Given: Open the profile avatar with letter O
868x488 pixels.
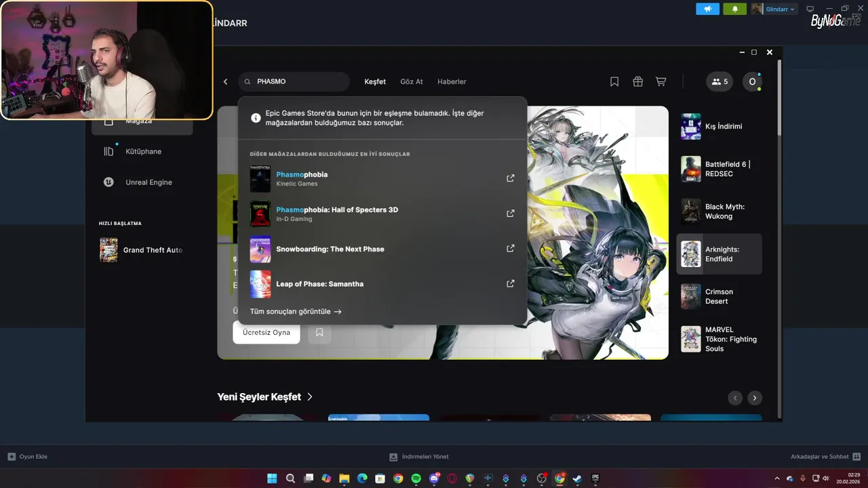Looking at the screenshot, I should pos(752,81).
